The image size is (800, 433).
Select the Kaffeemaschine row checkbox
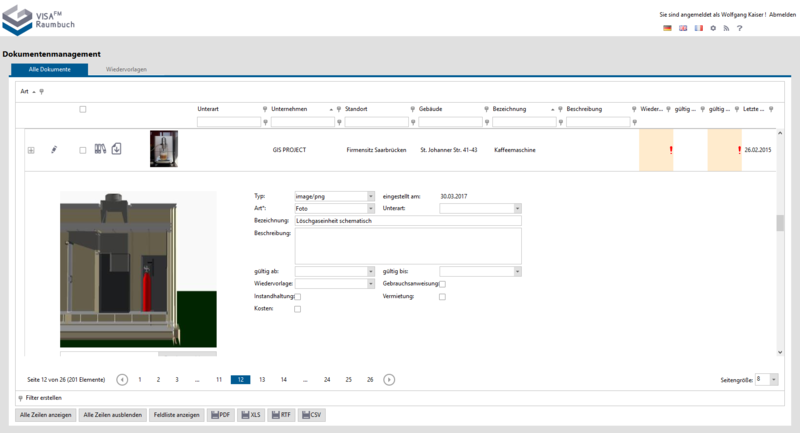(83, 150)
